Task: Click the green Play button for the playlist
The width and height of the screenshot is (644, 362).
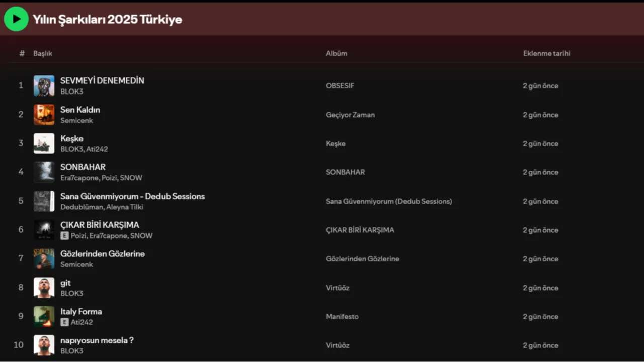Action: 16,18
